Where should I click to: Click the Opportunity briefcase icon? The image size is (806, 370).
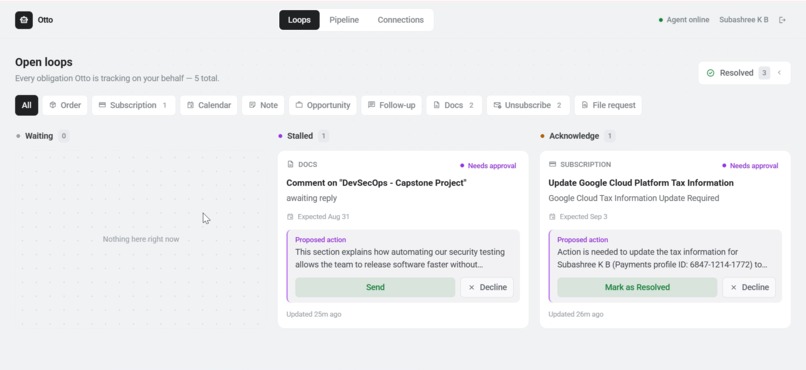coord(299,105)
